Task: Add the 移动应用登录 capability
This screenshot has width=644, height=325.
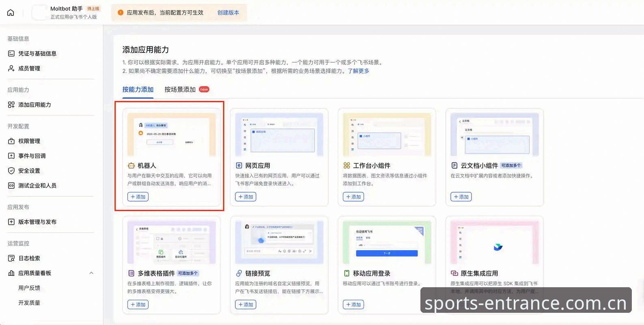Action: [x=353, y=304]
